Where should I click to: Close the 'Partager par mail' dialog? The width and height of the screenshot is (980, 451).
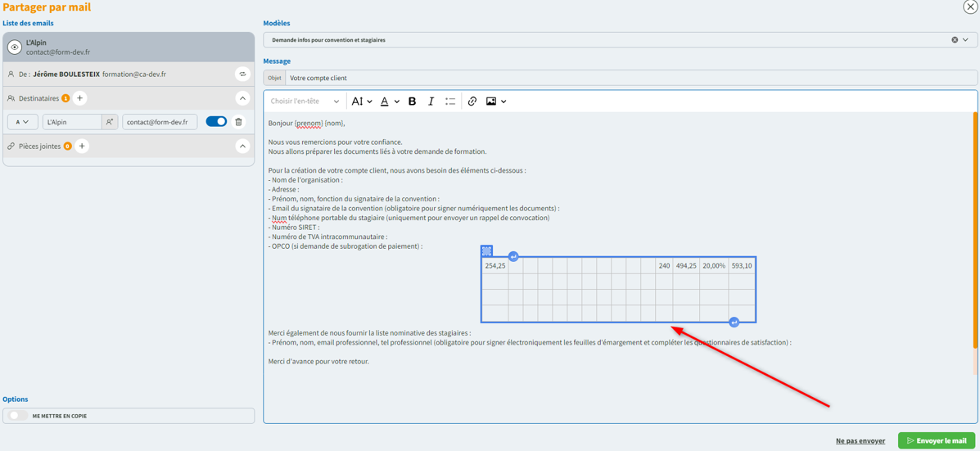[971, 7]
